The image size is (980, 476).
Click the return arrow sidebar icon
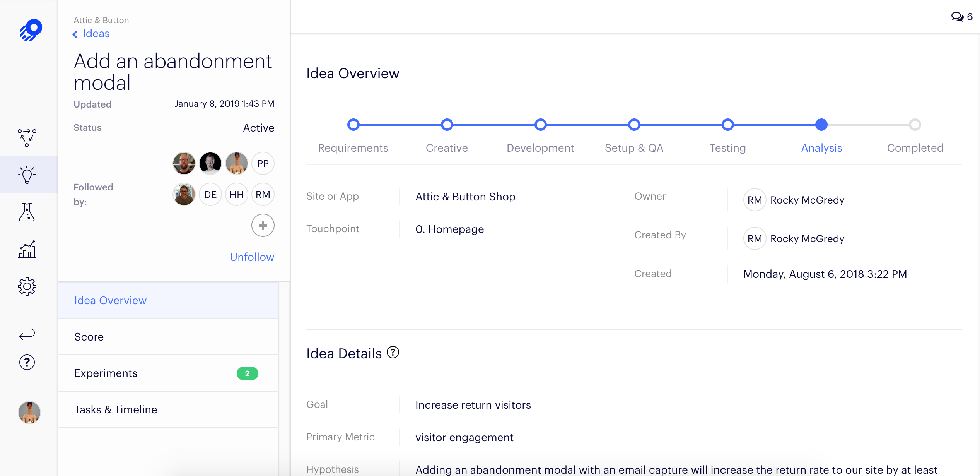coord(27,334)
